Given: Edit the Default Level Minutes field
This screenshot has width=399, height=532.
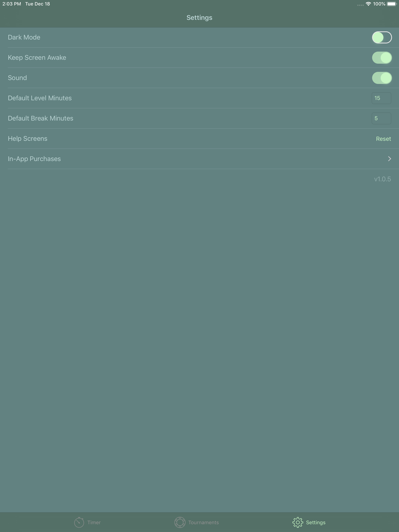Looking at the screenshot, I should point(381,98).
